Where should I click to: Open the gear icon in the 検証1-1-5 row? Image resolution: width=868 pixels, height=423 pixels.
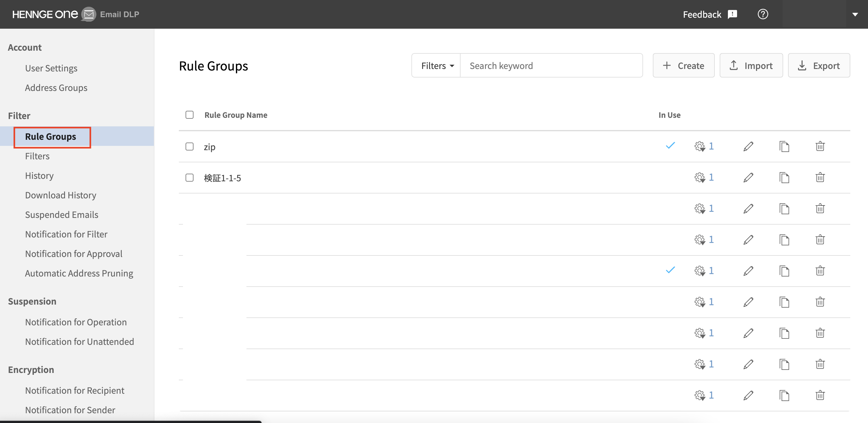coord(700,178)
